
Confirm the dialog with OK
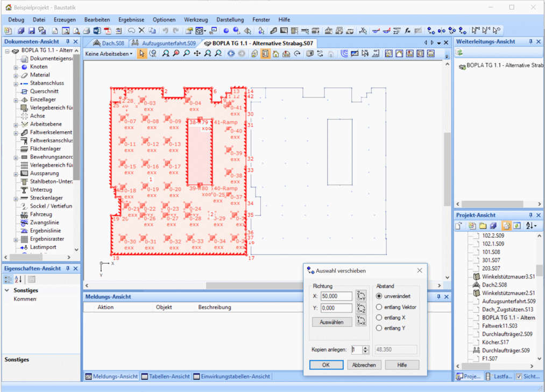coord(326,365)
